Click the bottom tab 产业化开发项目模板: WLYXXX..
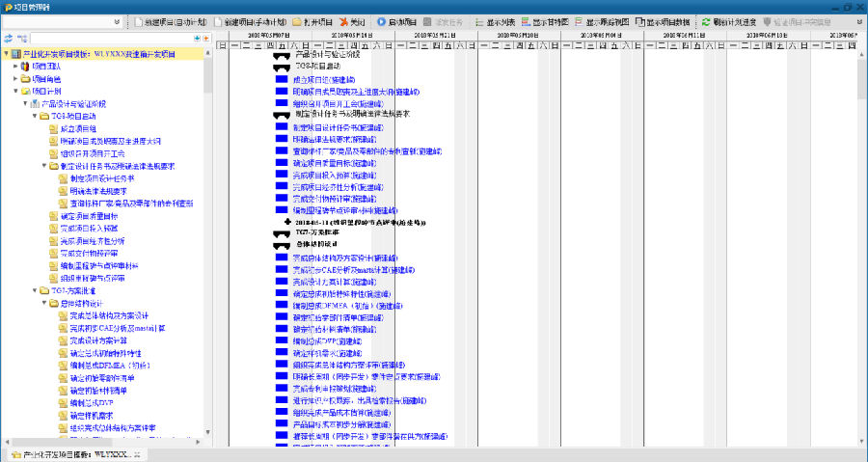 pyautogui.click(x=77, y=454)
